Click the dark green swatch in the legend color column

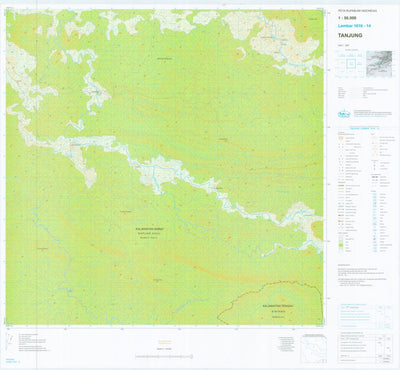(340, 246)
